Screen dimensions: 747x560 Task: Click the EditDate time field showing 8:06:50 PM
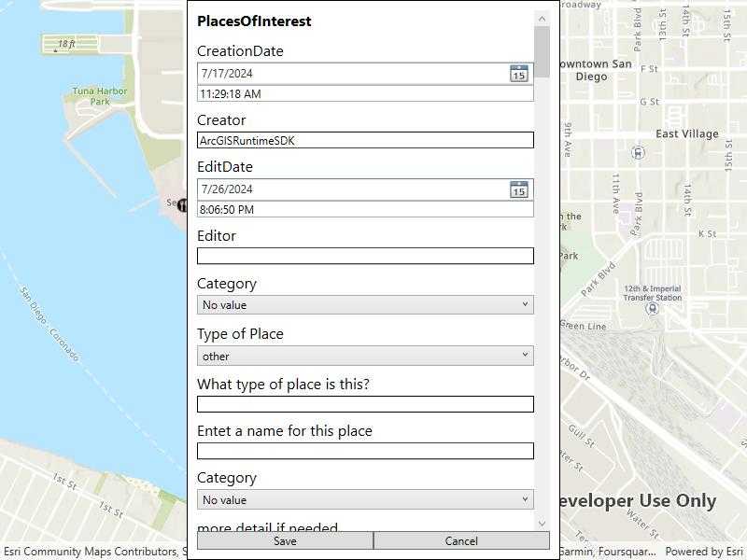point(364,209)
